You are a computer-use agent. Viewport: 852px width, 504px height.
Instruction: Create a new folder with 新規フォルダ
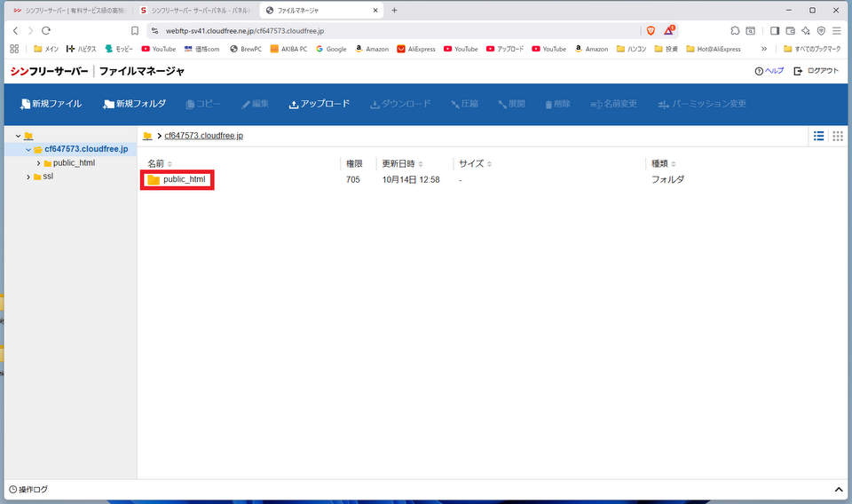[134, 104]
